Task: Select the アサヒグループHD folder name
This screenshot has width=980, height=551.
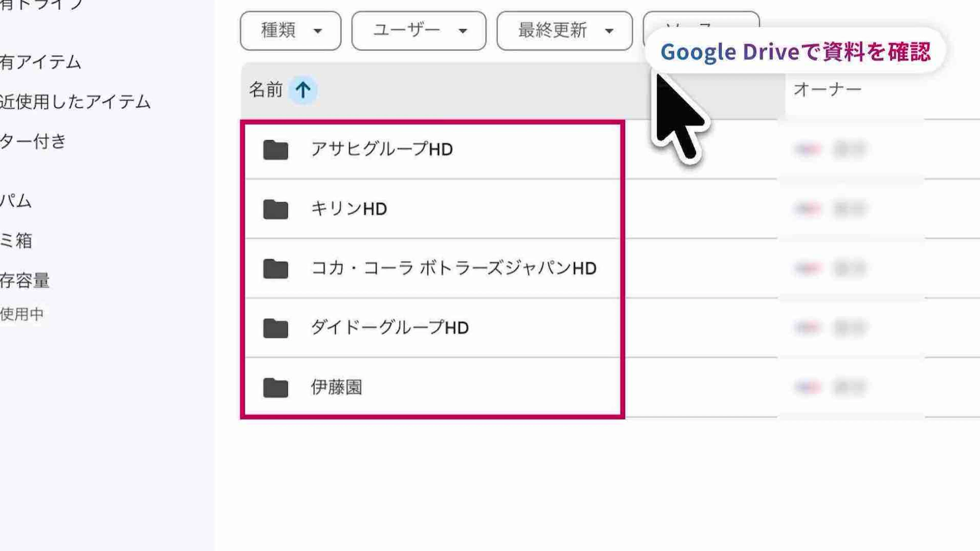Action: (x=382, y=149)
